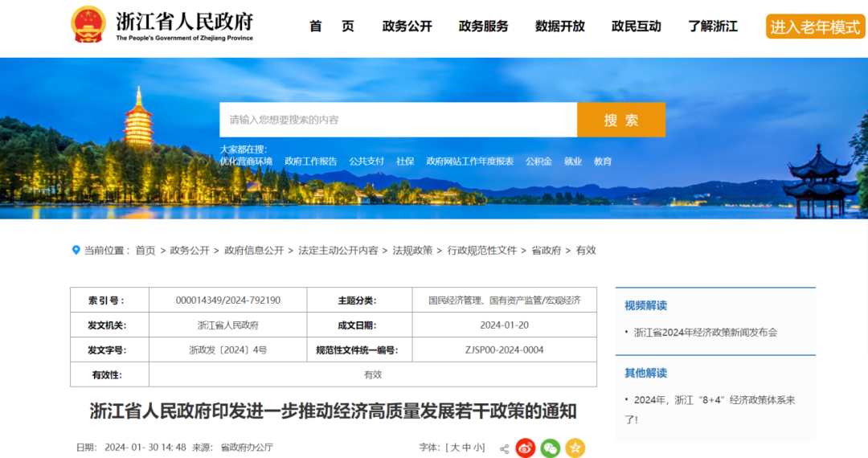
Task: Click 进入老年模式 button
Action: pos(816,27)
